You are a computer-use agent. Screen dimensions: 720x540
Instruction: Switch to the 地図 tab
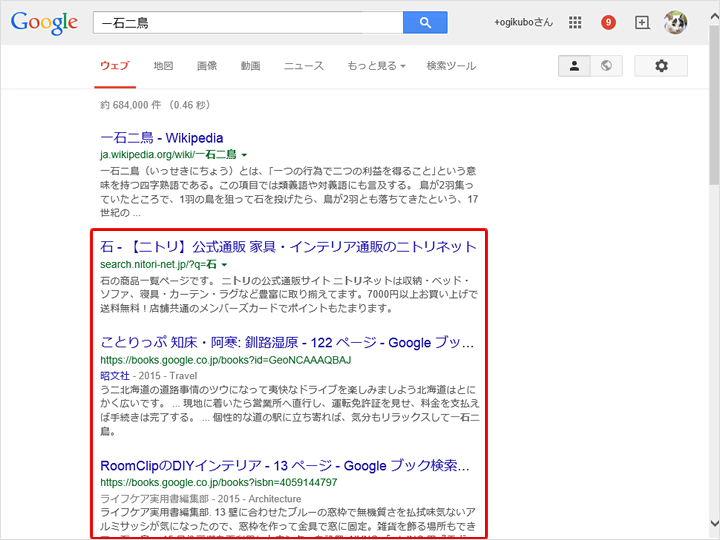[x=163, y=66]
